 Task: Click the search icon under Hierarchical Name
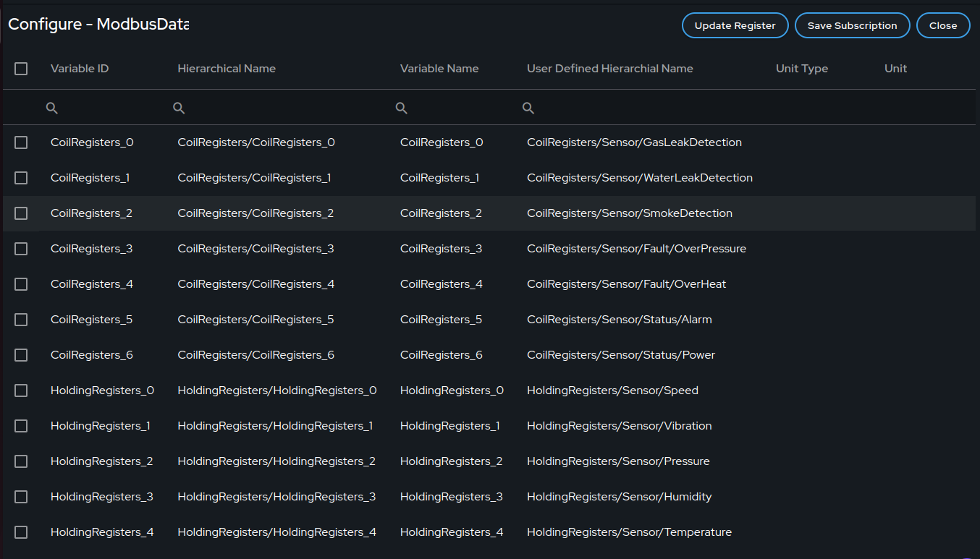click(x=179, y=108)
